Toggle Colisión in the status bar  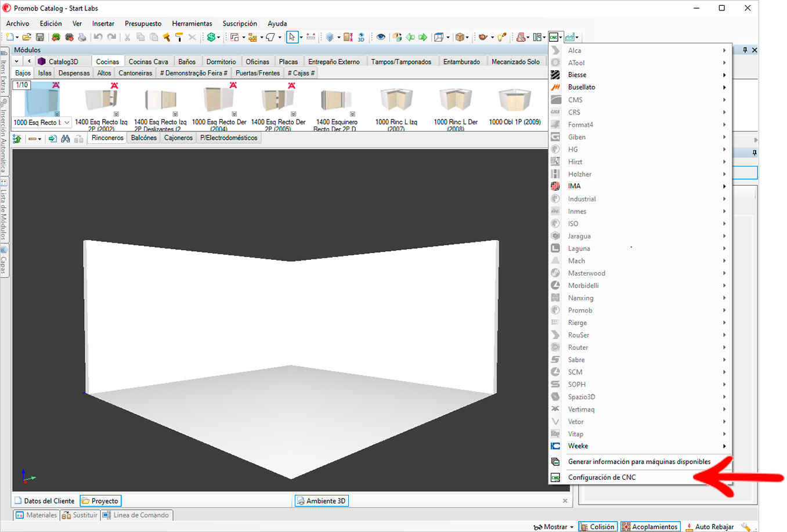coord(598,527)
